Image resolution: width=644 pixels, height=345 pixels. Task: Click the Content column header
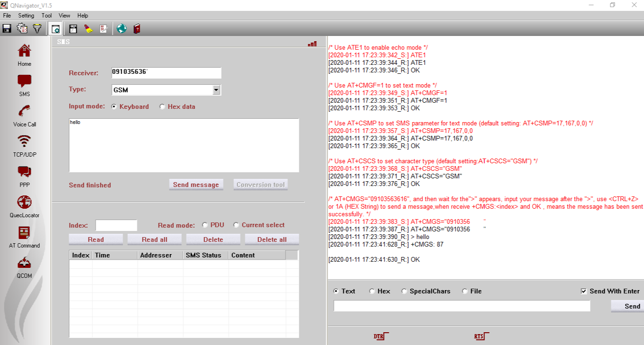tap(257, 255)
